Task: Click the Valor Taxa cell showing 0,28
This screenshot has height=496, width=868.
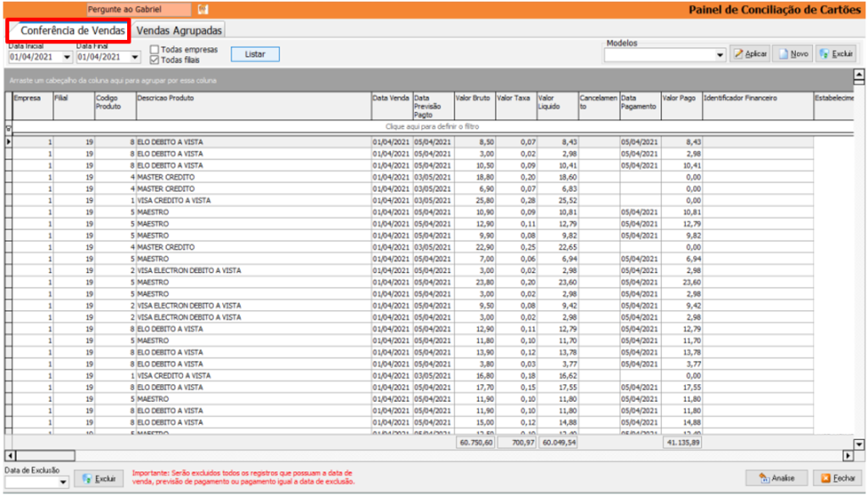Action: coord(516,200)
